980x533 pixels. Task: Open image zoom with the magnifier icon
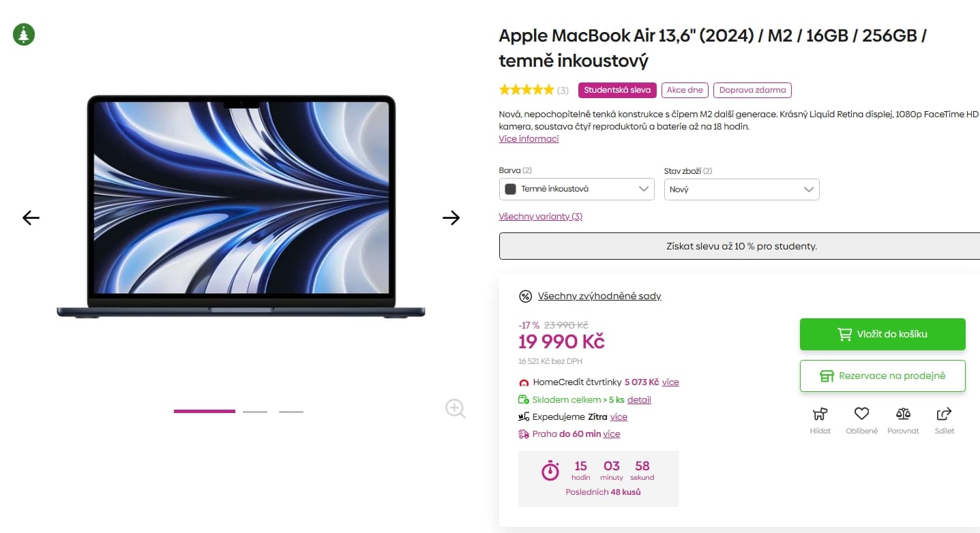[x=455, y=408]
